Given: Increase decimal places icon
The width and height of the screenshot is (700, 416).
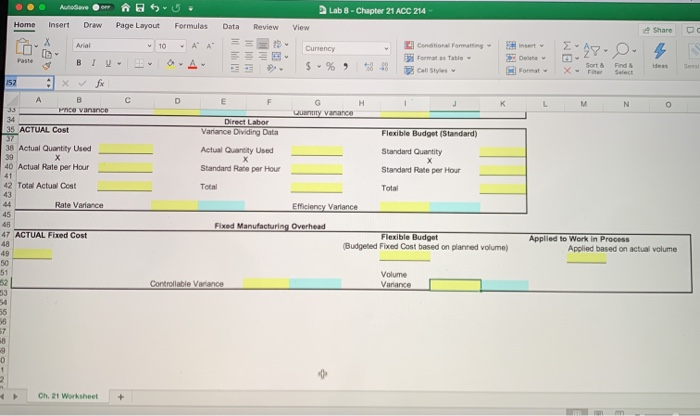Looking at the screenshot, I should (x=369, y=67).
